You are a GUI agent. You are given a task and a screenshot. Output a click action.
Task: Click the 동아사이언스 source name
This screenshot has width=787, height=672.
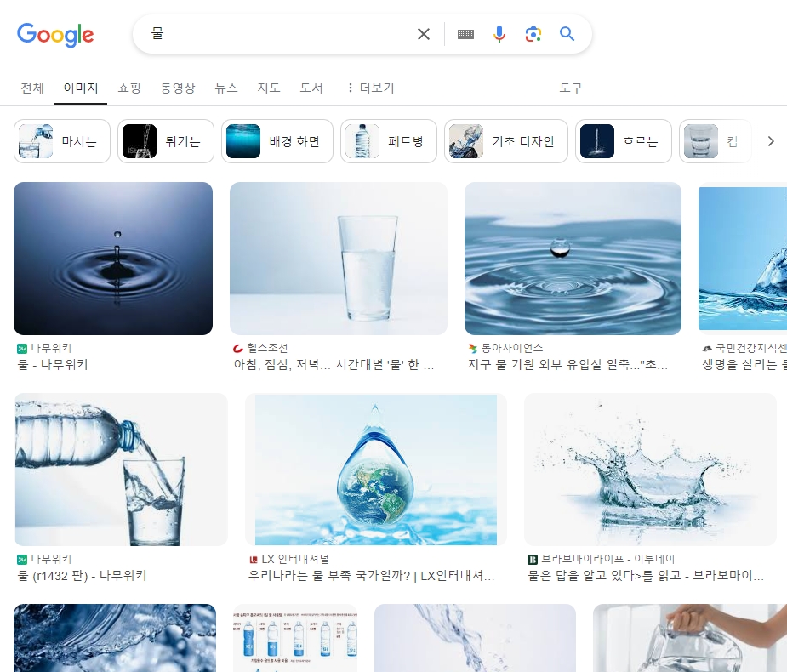tap(512, 348)
